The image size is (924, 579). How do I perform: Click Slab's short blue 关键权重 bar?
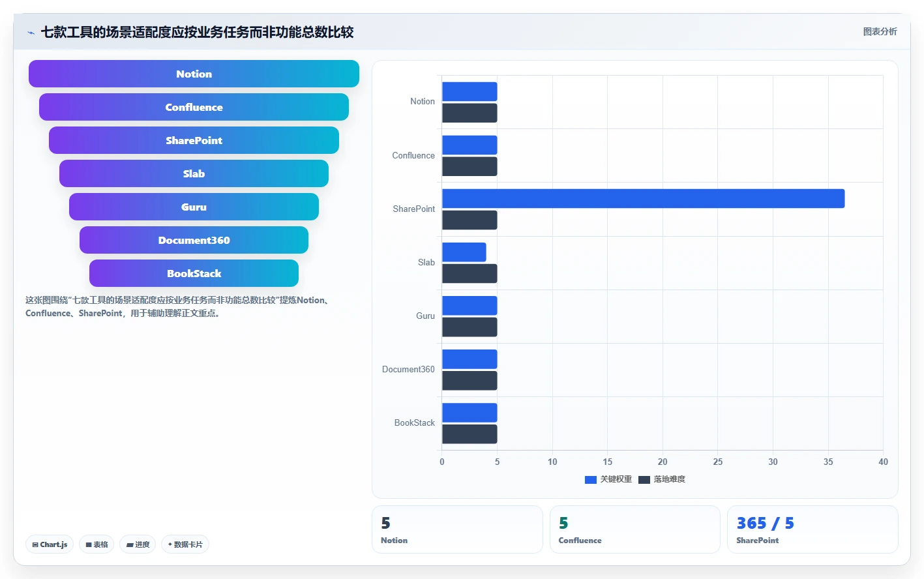(x=464, y=252)
